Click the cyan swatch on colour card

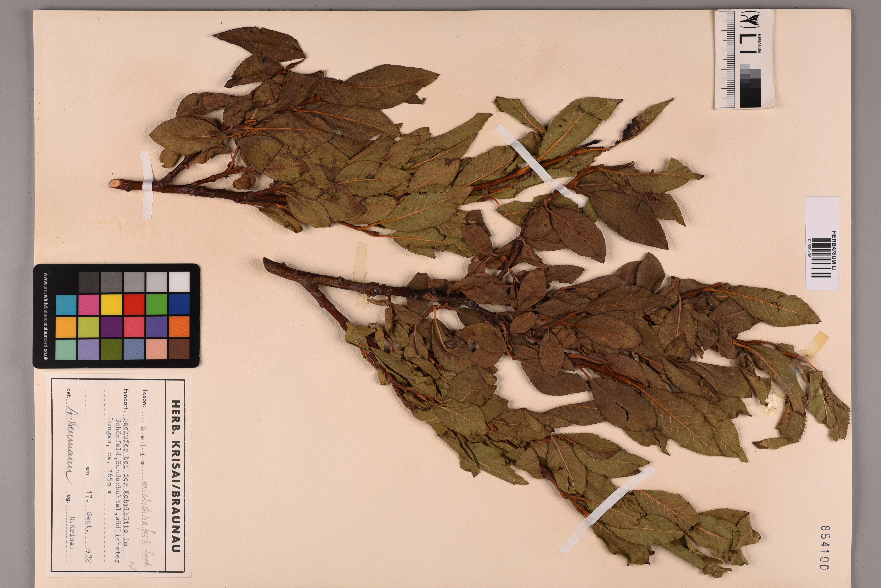point(66,305)
